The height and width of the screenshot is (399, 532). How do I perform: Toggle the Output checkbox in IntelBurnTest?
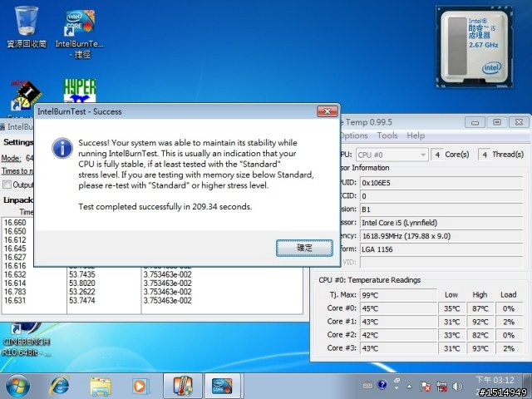pyautogui.click(x=7, y=185)
